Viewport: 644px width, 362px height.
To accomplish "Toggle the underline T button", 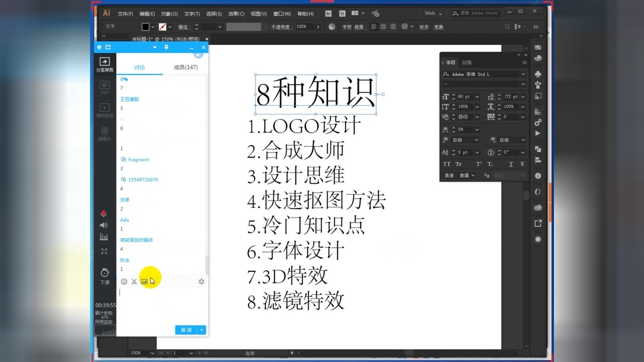I will [511, 164].
